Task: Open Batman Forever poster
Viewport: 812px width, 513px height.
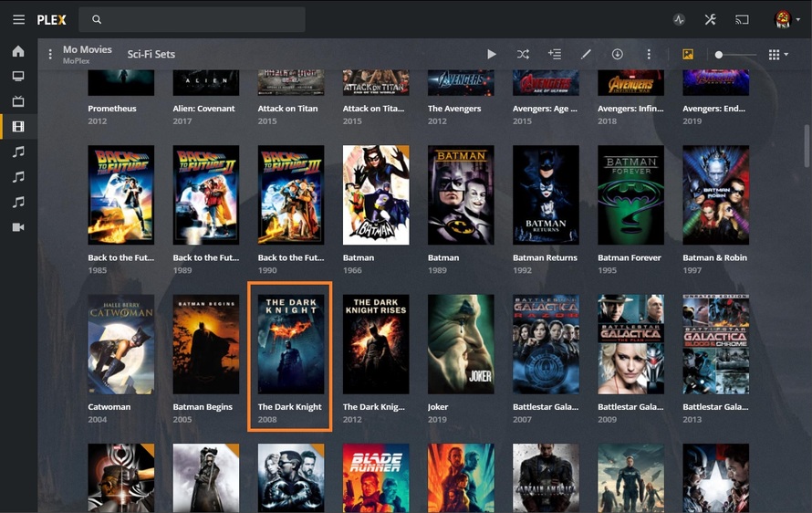Action: tap(630, 194)
